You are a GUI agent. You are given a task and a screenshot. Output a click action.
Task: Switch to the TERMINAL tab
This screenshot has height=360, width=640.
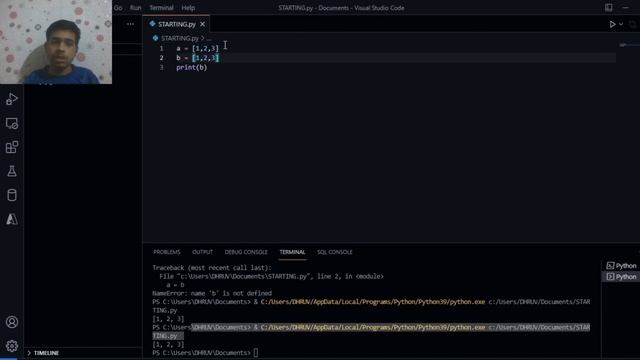pyautogui.click(x=292, y=252)
